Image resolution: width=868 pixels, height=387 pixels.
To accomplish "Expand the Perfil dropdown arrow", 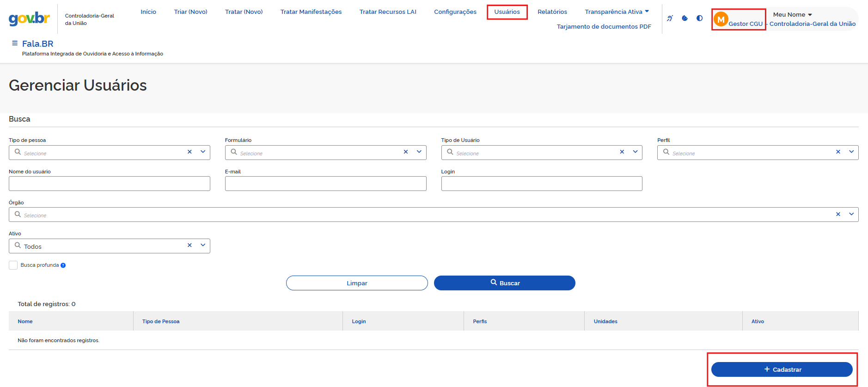I will click(851, 152).
